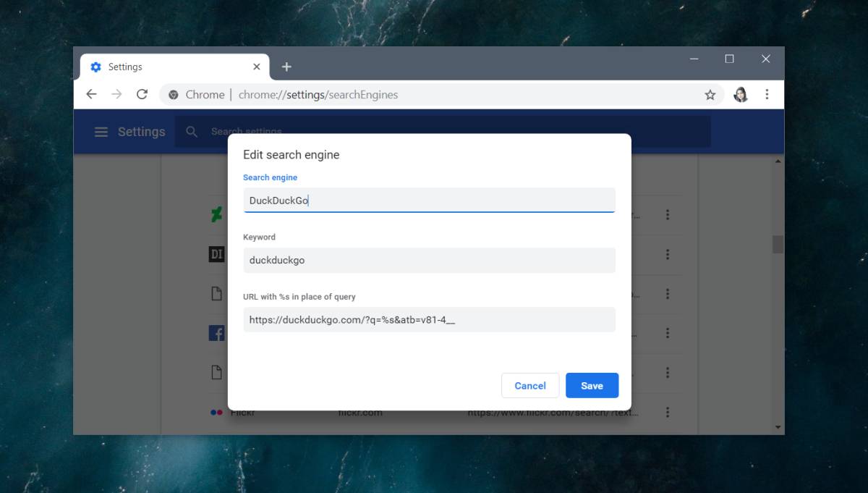The width and height of the screenshot is (868, 493).
Task: Click the back navigation arrow
Action: point(91,94)
